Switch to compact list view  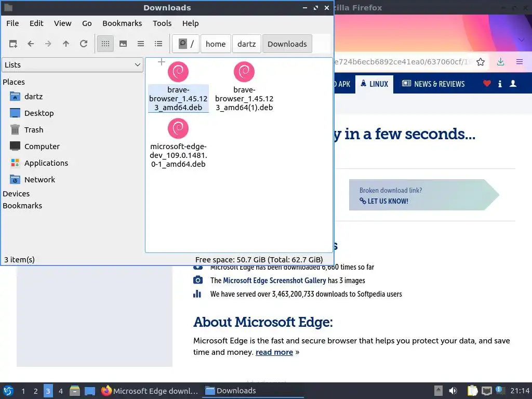pyautogui.click(x=141, y=44)
